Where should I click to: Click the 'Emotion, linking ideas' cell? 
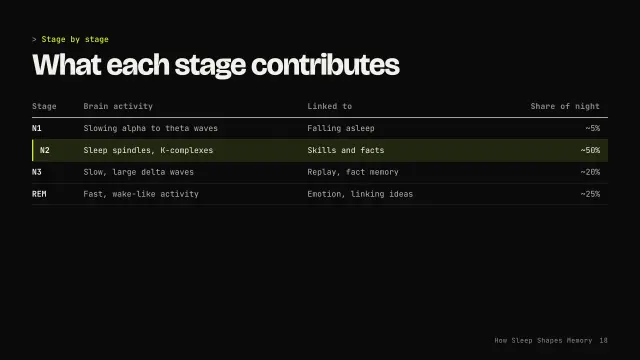pyautogui.click(x=360, y=194)
